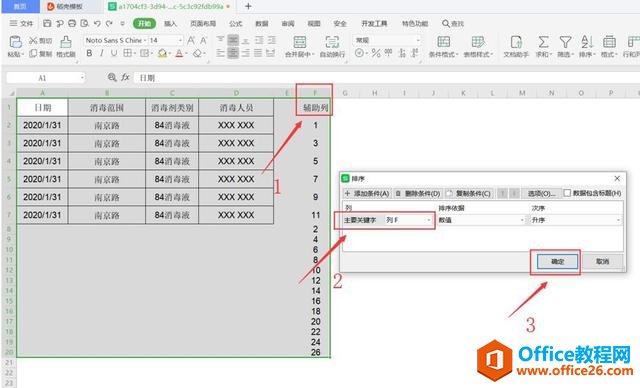This screenshot has width=640, height=388.
Task: Click the red font color A swatch
Action: [x=179, y=53]
